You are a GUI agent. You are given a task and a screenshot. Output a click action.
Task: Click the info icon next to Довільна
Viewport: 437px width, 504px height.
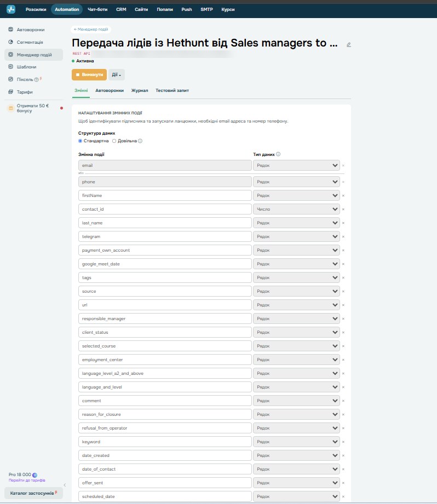point(140,141)
